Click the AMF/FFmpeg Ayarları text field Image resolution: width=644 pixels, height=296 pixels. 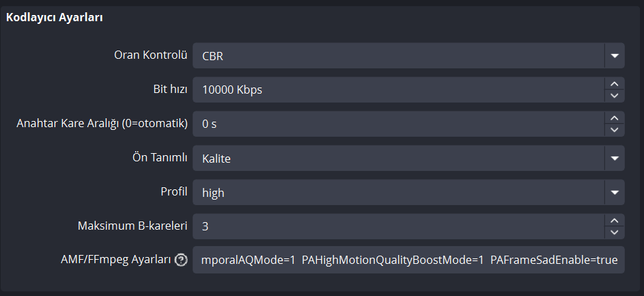click(x=408, y=260)
